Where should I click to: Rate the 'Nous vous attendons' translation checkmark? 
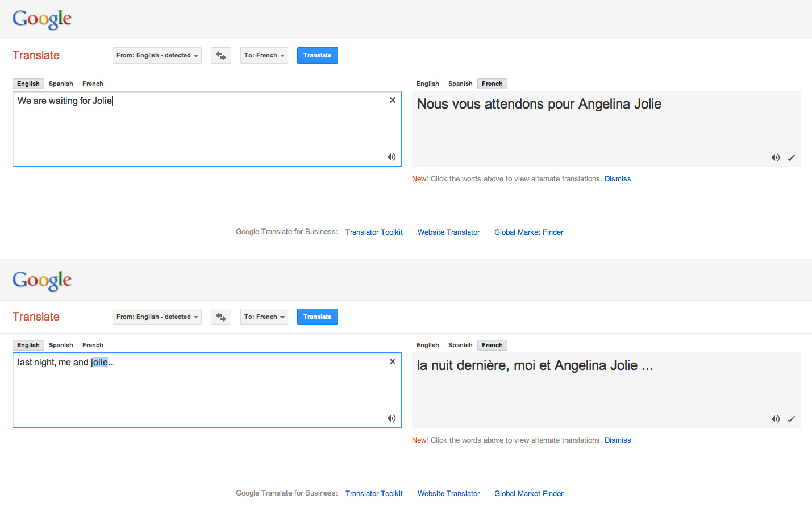pos(791,157)
